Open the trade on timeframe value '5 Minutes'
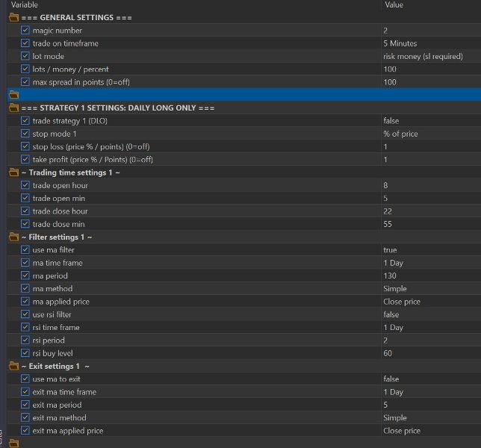Screen dimensions: 481x448 pyautogui.click(x=400, y=43)
